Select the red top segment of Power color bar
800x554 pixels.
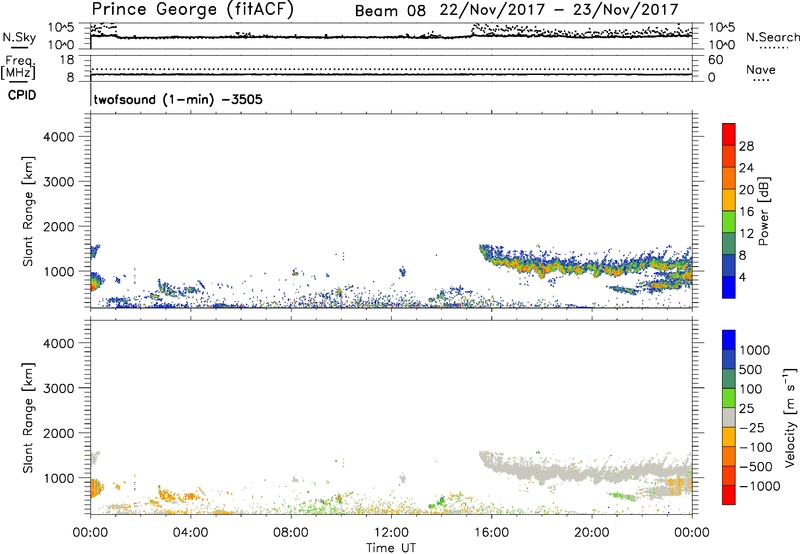coord(729,135)
